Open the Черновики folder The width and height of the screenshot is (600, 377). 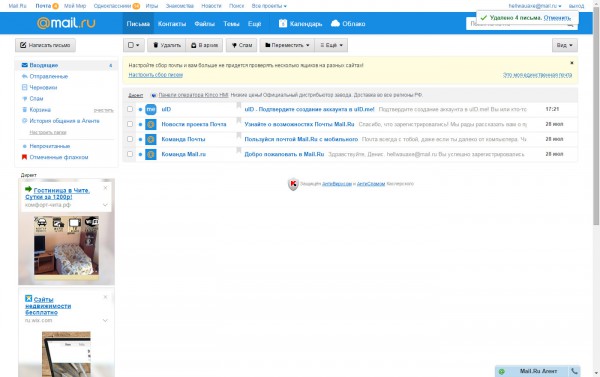pos(43,87)
